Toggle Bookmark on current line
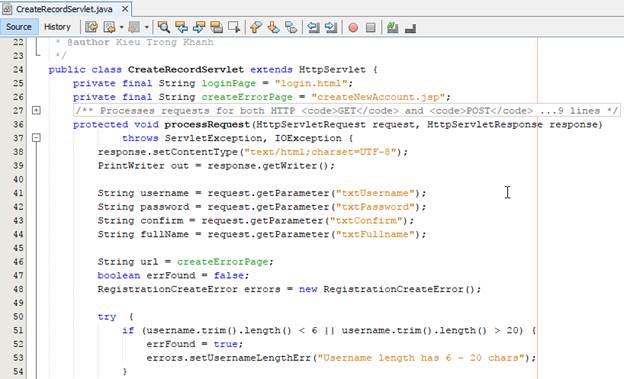 pyautogui.click(x=291, y=27)
